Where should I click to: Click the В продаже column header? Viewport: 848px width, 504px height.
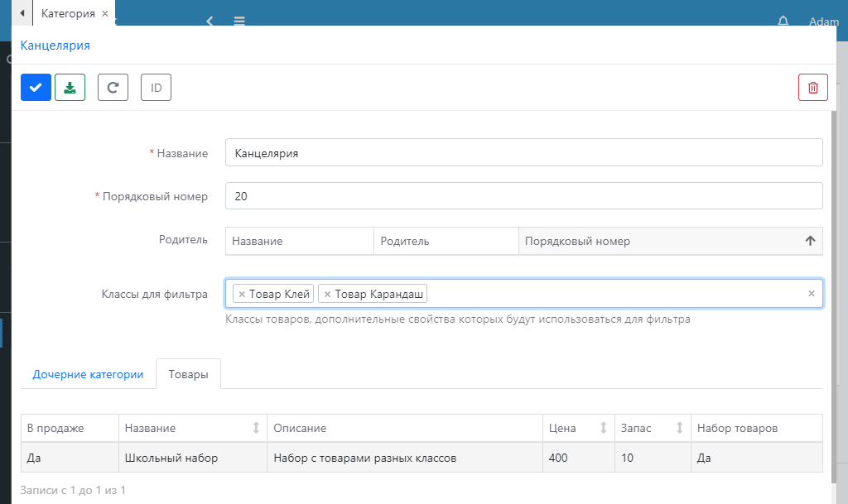tap(70, 428)
